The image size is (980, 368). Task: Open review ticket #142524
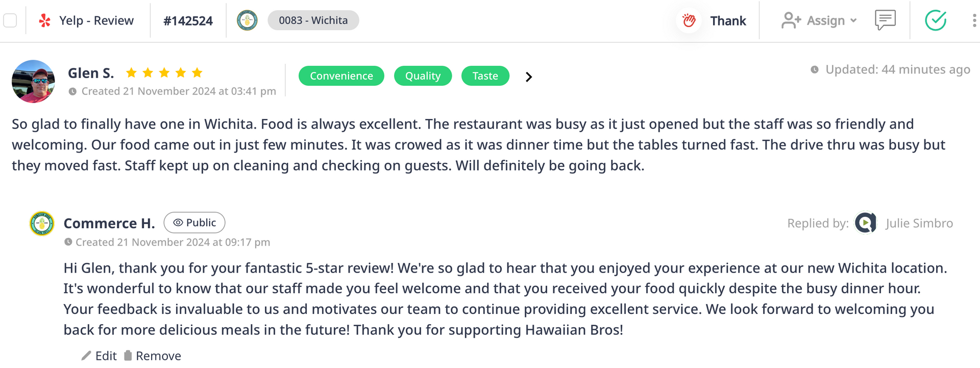pos(188,21)
